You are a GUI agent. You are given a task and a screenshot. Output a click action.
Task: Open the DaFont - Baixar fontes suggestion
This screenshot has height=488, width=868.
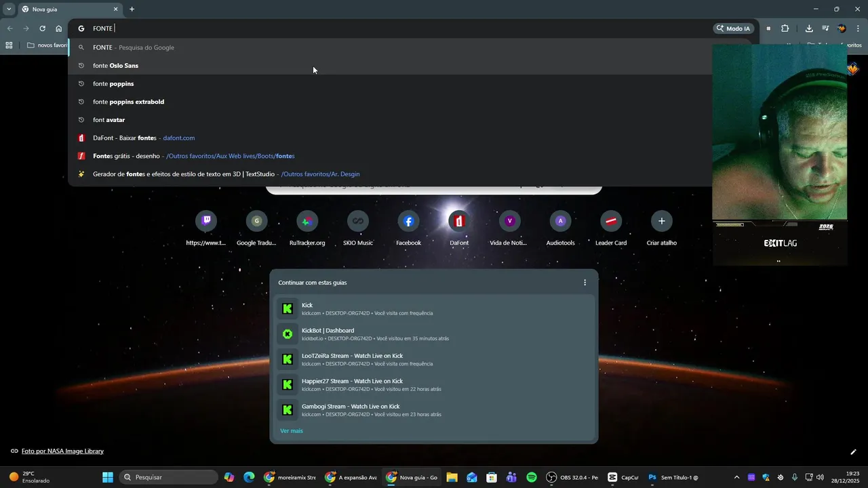390,138
